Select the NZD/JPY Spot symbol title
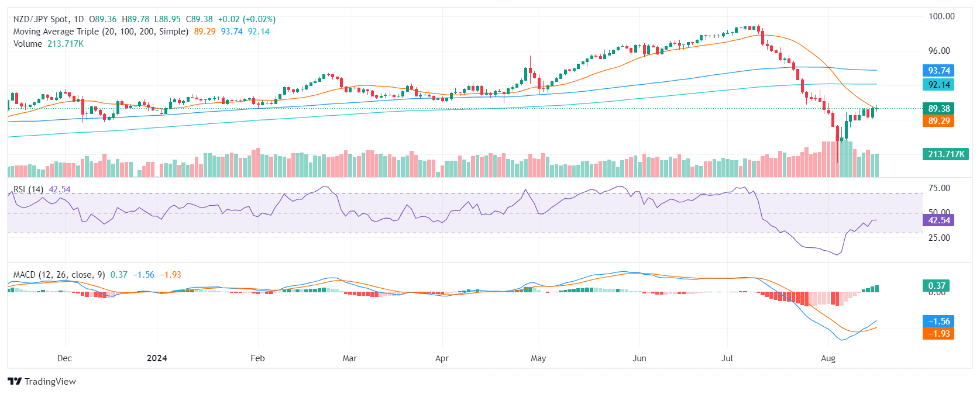The width and height of the screenshot is (980, 394). (49, 19)
